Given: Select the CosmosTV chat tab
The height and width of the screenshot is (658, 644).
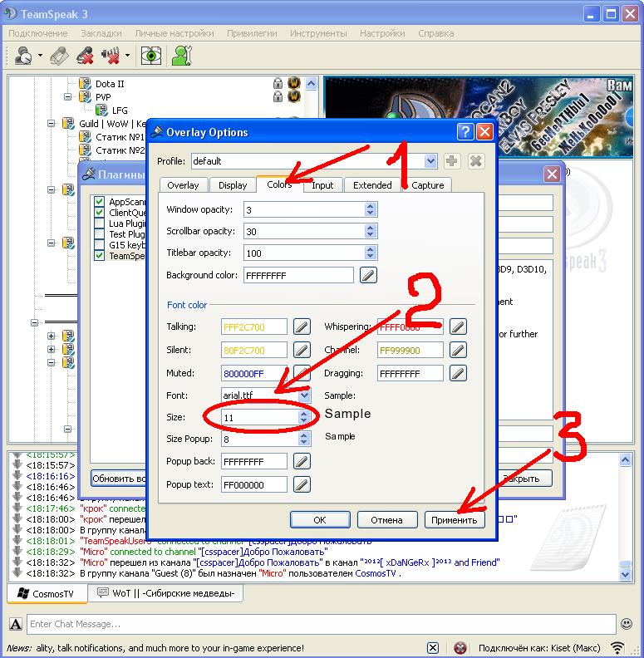Looking at the screenshot, I should click(x=47, y=594).
